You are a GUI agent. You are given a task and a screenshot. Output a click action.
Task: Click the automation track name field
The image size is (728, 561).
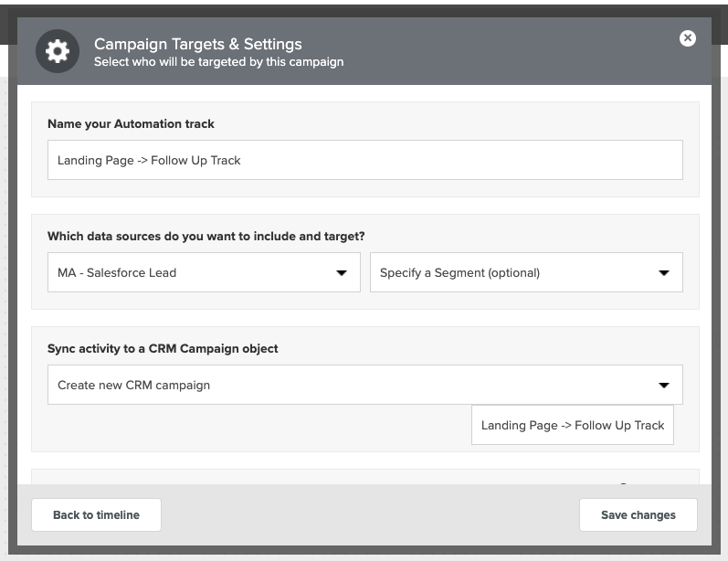tap(365, 160)
